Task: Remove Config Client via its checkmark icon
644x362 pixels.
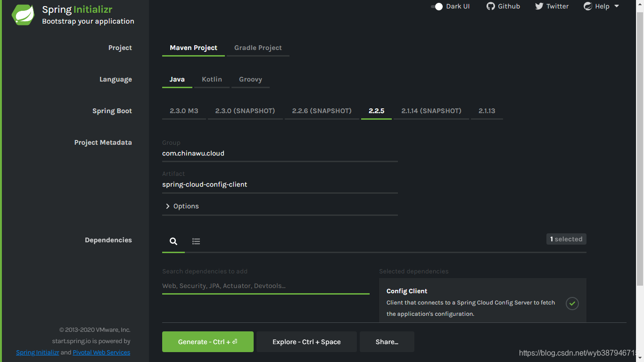Action: pos(572,303)
